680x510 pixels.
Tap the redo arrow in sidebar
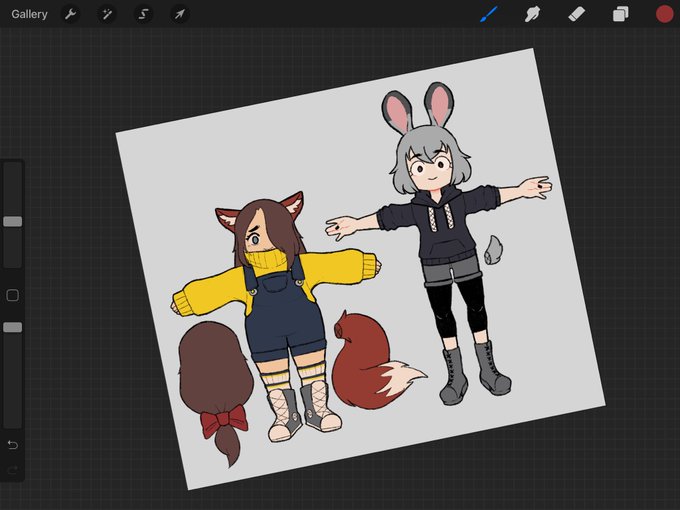(13, 470)
